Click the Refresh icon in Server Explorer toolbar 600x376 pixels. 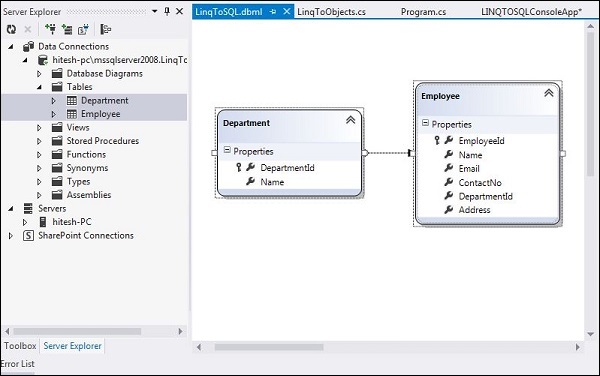click(x=11, y=29)
